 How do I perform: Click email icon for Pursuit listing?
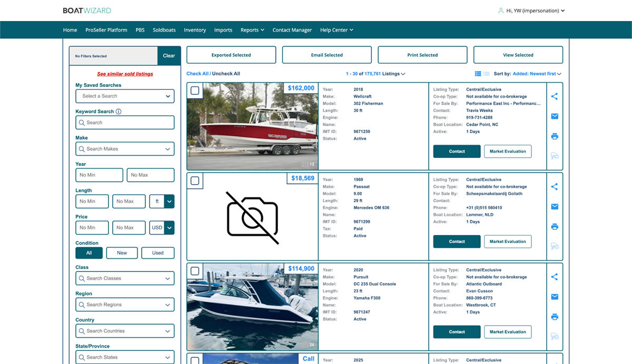[554, 297]
